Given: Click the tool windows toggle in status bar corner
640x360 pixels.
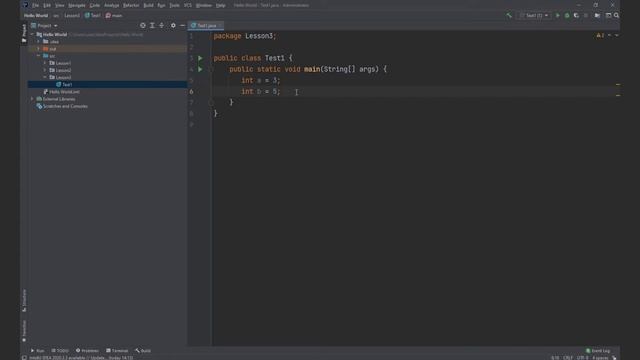Looking at the screenshot, I should click(24, 358).
